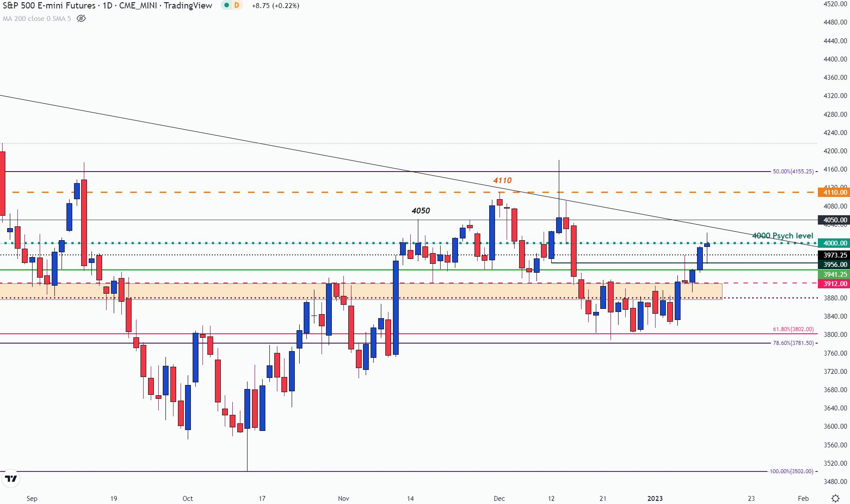
Task: Click the 4400.00 price axis tick
Action: 835,59
